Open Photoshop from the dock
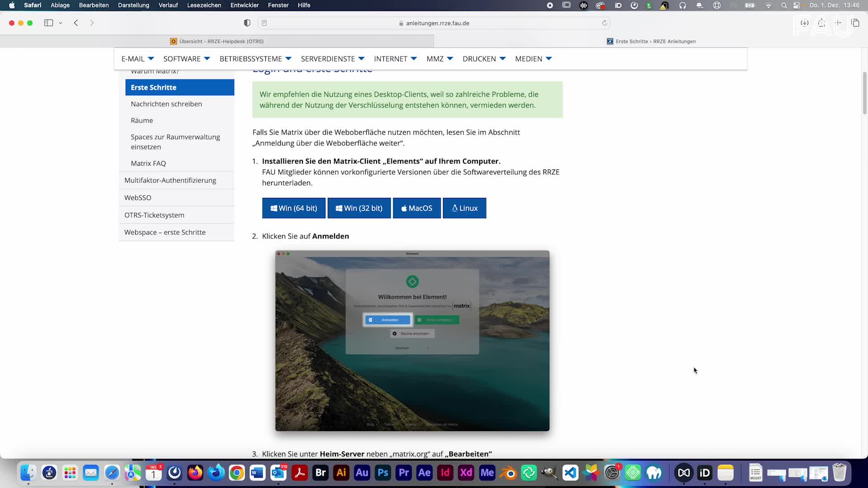Image resolution: width=868 pixels, height=488 pixels. click(x=383, y=473)
